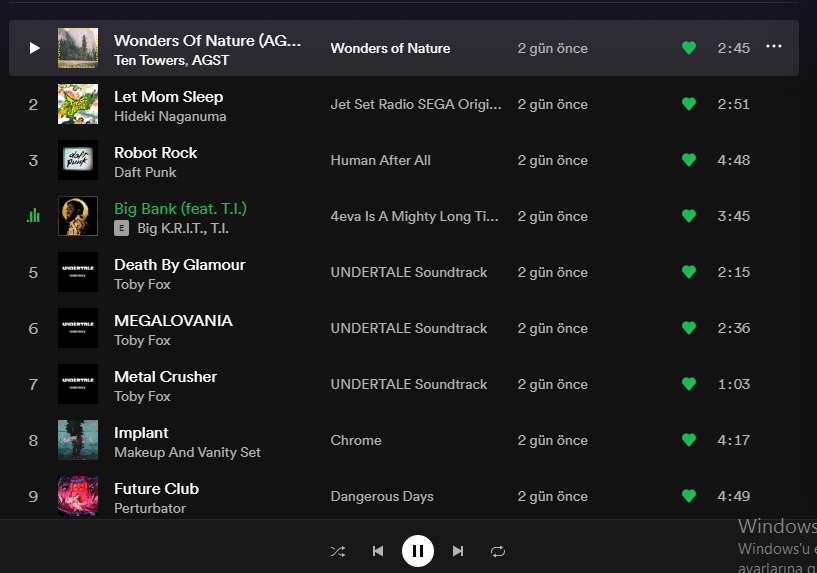Open the Daft Punk artist page
This screenshot has height=573, width=817.
coord(145,172)
